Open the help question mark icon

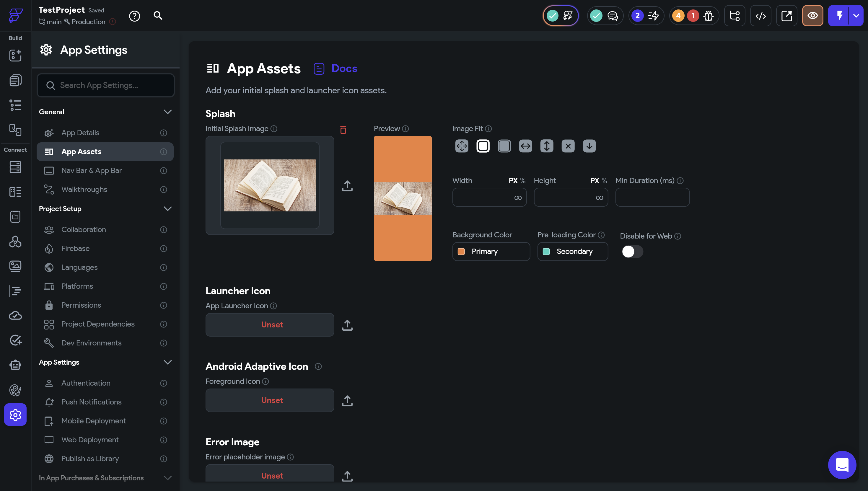click(x=134, y=16)
